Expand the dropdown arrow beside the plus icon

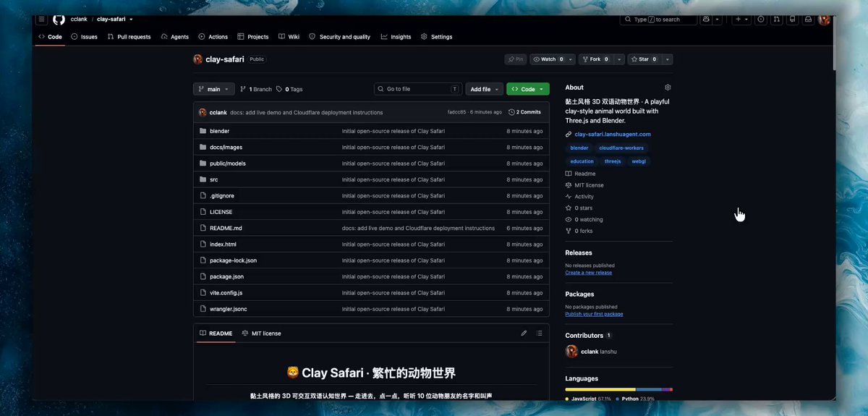(746, 20)
